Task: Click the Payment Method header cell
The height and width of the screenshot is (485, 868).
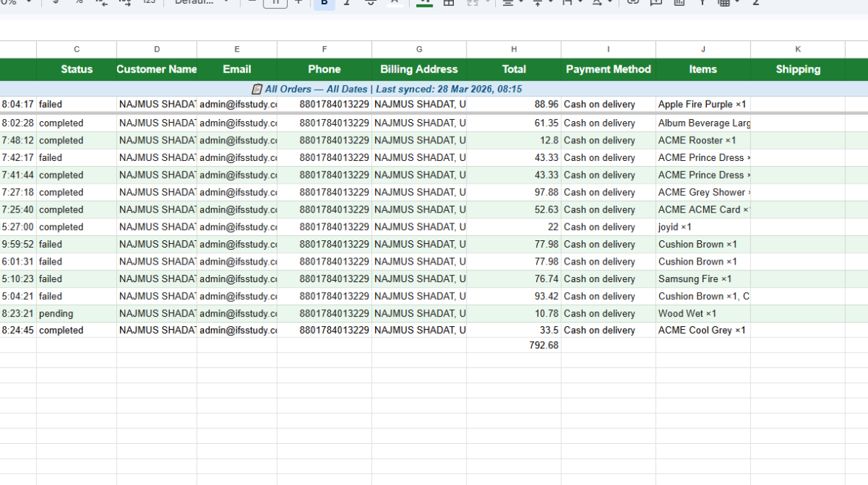Action: (x=608, y=69)
